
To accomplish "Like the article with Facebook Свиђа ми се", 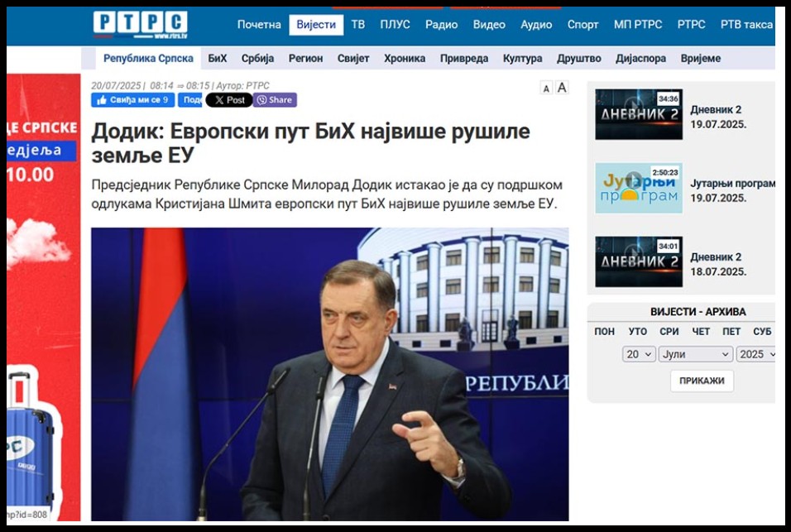I will click(133, 100).
